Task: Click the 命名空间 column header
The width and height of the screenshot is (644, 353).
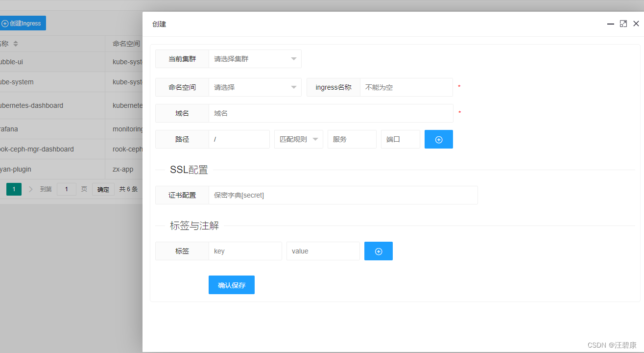Action: click(126, 44)
